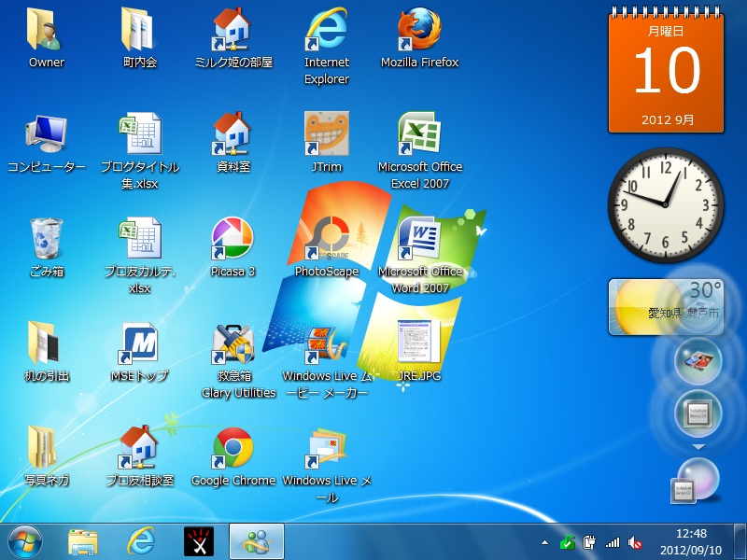747x560 pixels.
Task: Launch Internet Explorer from the desktop
Action: pyautogui.click(x=327, y=46)
